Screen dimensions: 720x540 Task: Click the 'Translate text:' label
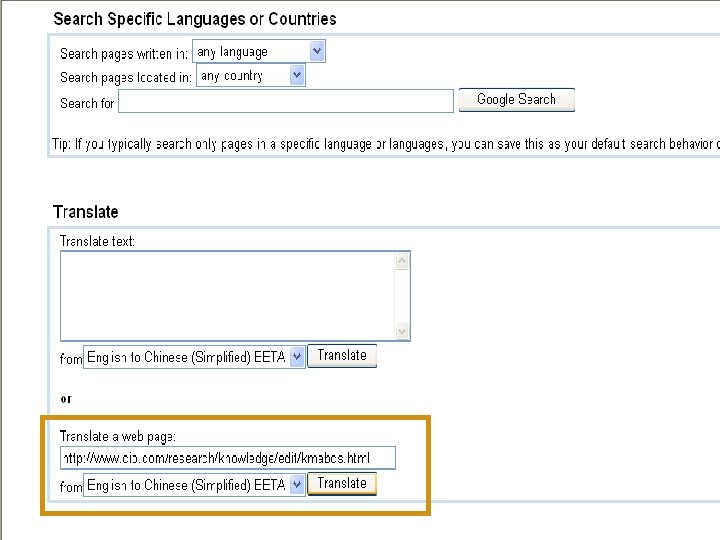[x=98, y=241]
